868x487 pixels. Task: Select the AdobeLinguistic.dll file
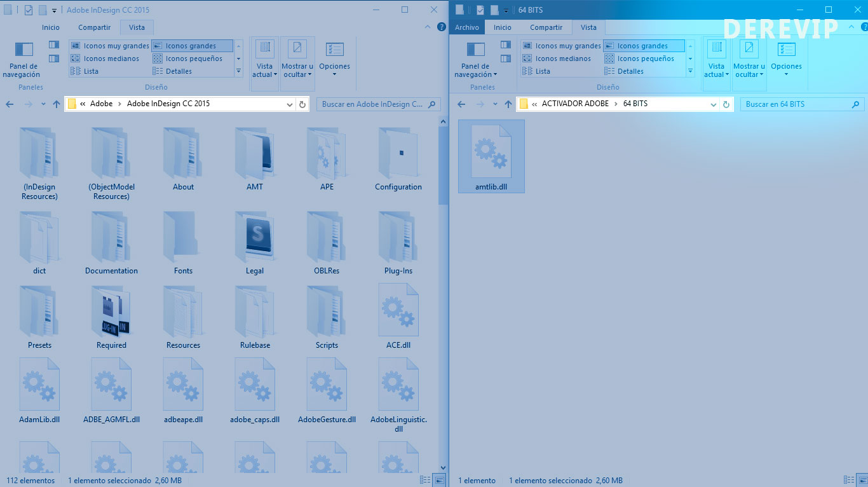click(x=398, y=395)
